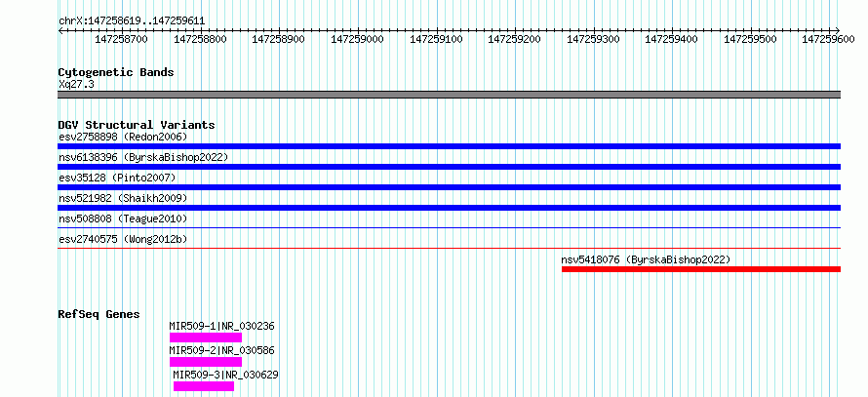
Task: Click the Cytogenetic Bands track title
Action: click(116, 72)
